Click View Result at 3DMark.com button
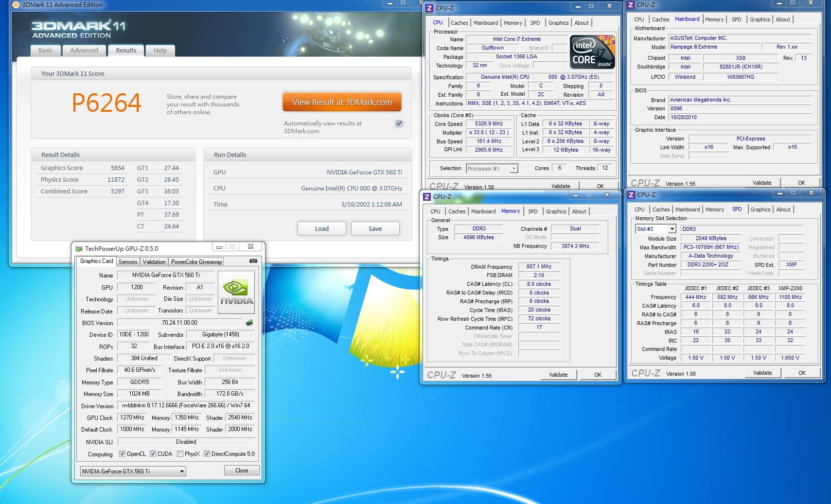Image resolution: width=831 pixels, height=504 pixels. [342, 102]
